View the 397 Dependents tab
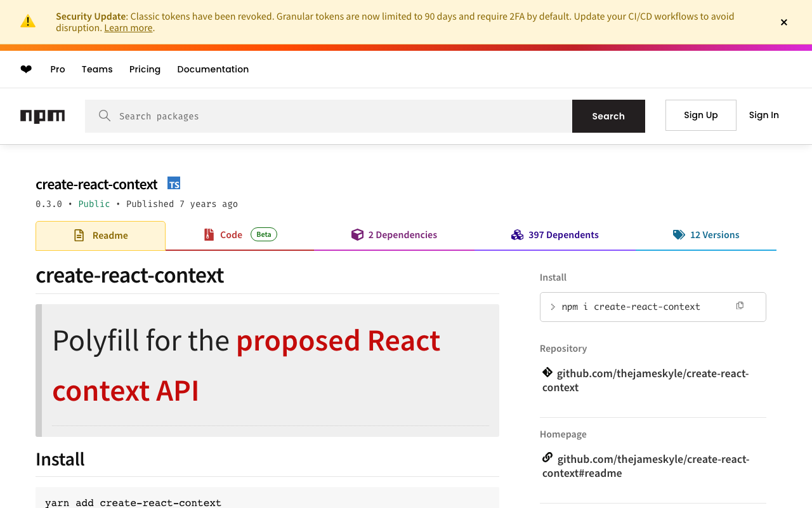 tap(555, 235)
